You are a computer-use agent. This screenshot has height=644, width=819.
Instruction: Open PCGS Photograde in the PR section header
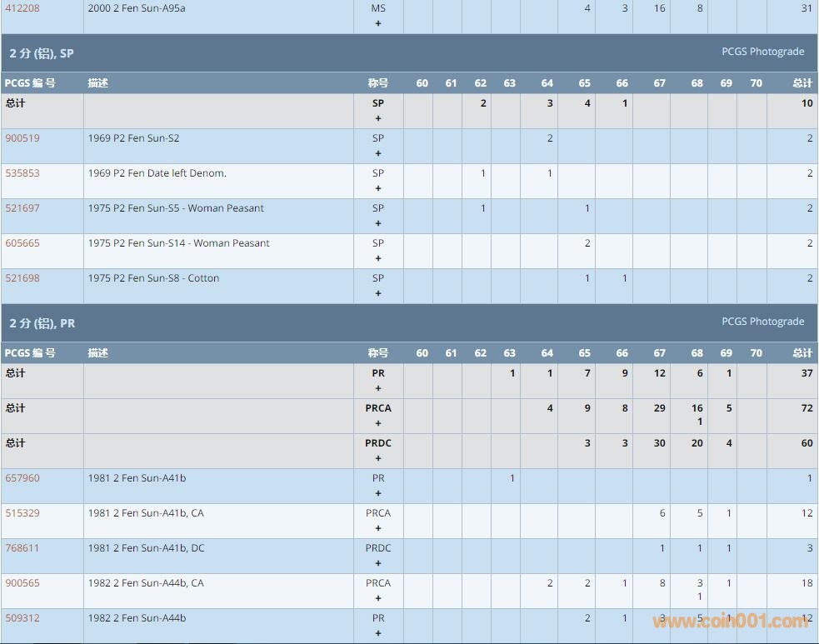762,322
